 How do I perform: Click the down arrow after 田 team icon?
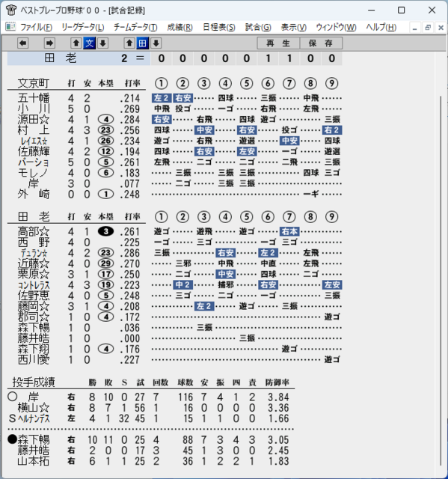156,43
